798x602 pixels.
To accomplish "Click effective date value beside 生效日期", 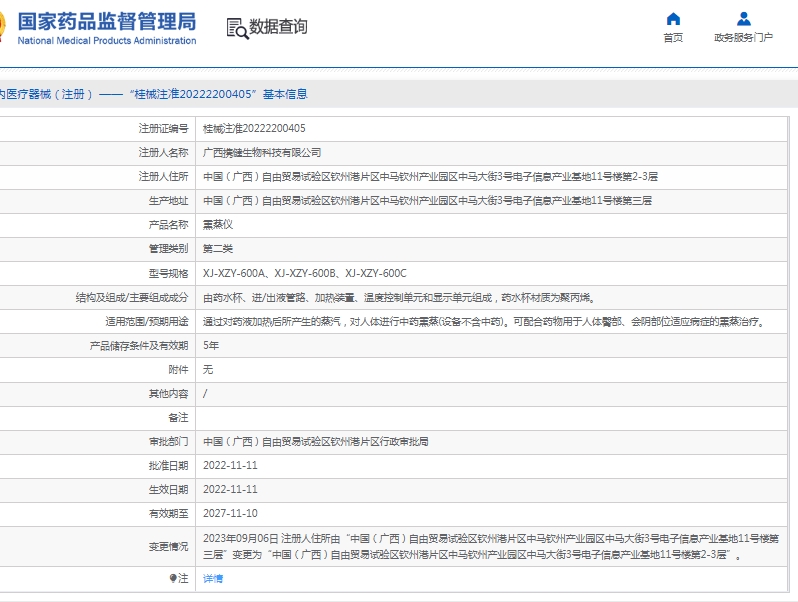I will (230, 490).
